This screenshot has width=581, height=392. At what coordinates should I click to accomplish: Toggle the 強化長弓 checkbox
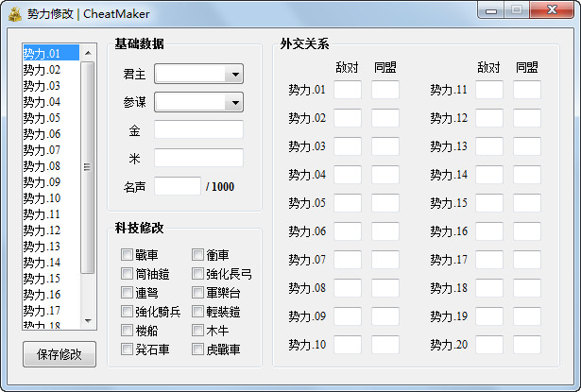click(x=198, y=274)
